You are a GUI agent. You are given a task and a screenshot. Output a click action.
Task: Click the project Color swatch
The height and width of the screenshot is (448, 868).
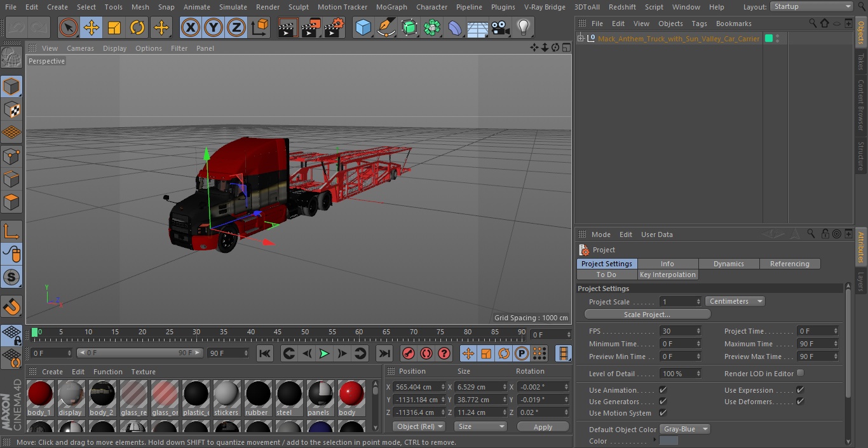click(x=669, y=441)
